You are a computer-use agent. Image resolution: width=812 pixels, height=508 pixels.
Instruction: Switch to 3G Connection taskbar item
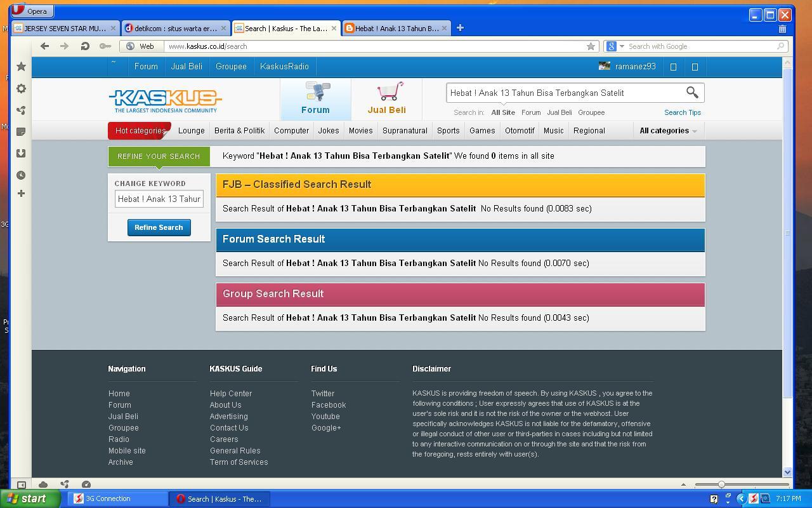tap(117, 498)
